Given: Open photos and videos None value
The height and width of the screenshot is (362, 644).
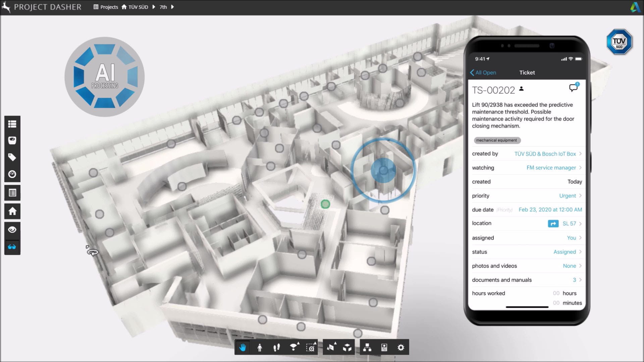Looking at the screenshot, I should coord(570,266).
